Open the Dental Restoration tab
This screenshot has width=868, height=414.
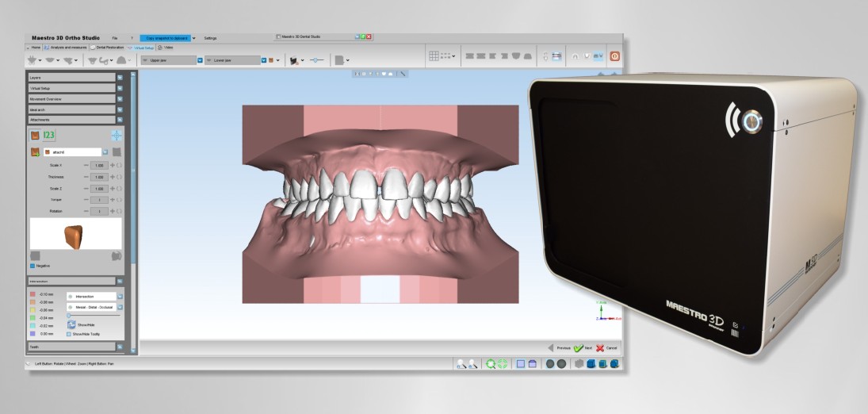tap(107, 48)
